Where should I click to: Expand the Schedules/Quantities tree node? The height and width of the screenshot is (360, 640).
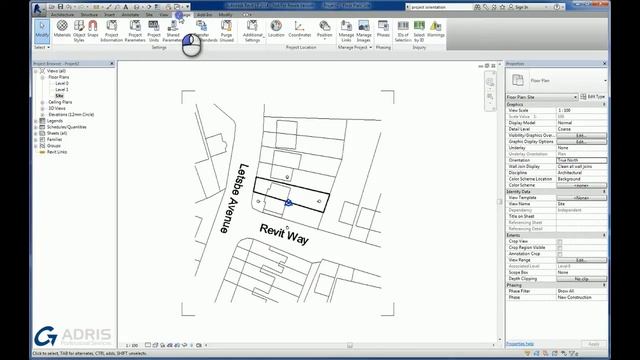click(x=36, y=127)
